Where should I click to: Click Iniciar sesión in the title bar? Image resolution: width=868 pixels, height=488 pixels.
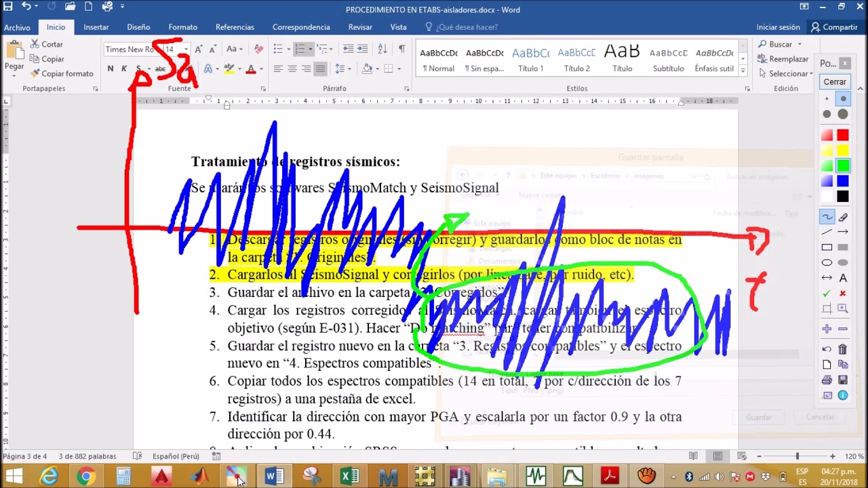coord(778,27)
